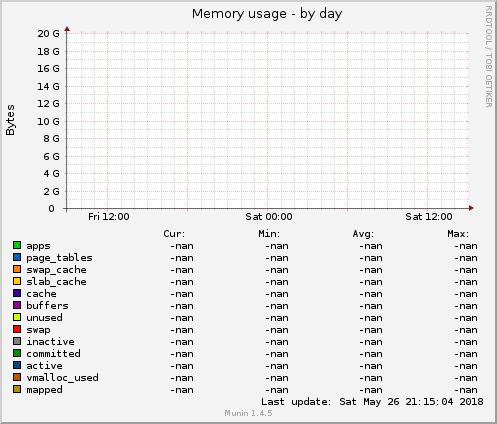Screen dimensions: 497x424
Task: Click the 'cache' legend label
Action: (41, 294)
